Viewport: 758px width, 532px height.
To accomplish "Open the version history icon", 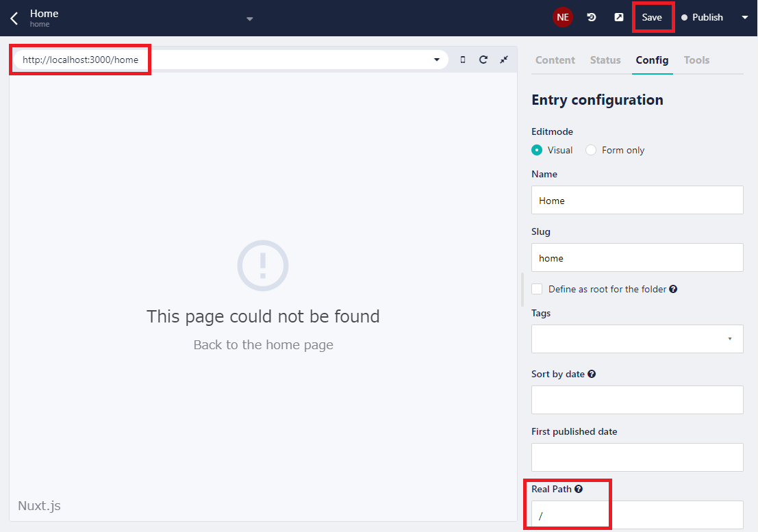I will click(591, 17).
